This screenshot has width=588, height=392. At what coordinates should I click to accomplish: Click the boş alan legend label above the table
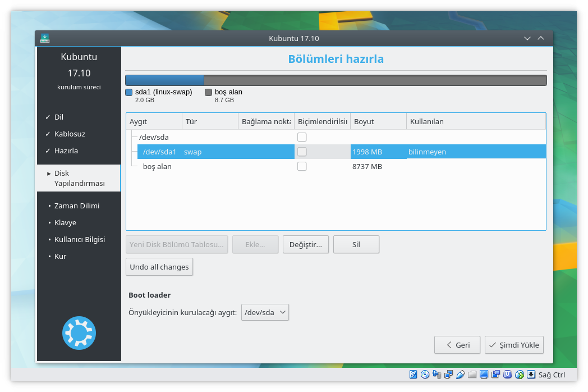tap(228, 92)
